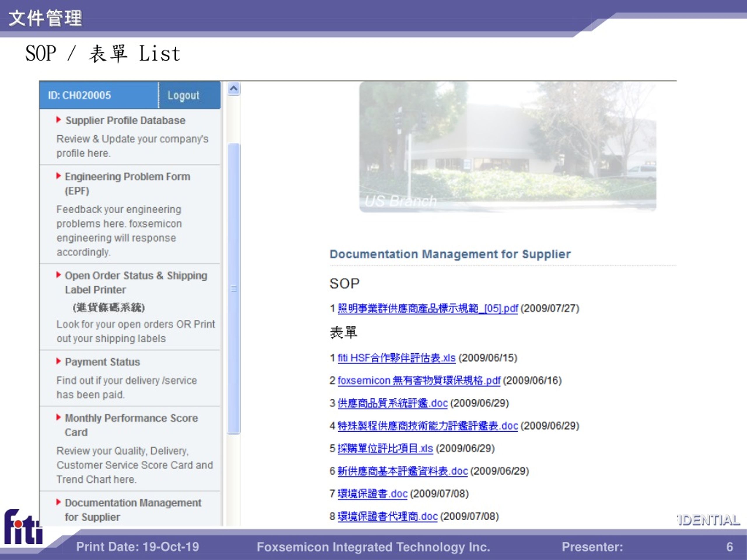Click red arrow beside Monthly Performance Score Card
This screenshot has width=747, height=560.
coord(59,417)
